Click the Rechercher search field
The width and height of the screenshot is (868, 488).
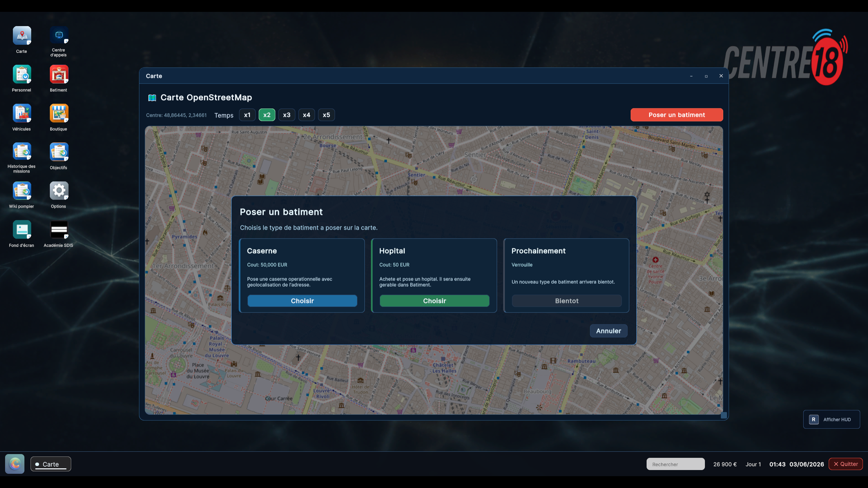[675, 464]
